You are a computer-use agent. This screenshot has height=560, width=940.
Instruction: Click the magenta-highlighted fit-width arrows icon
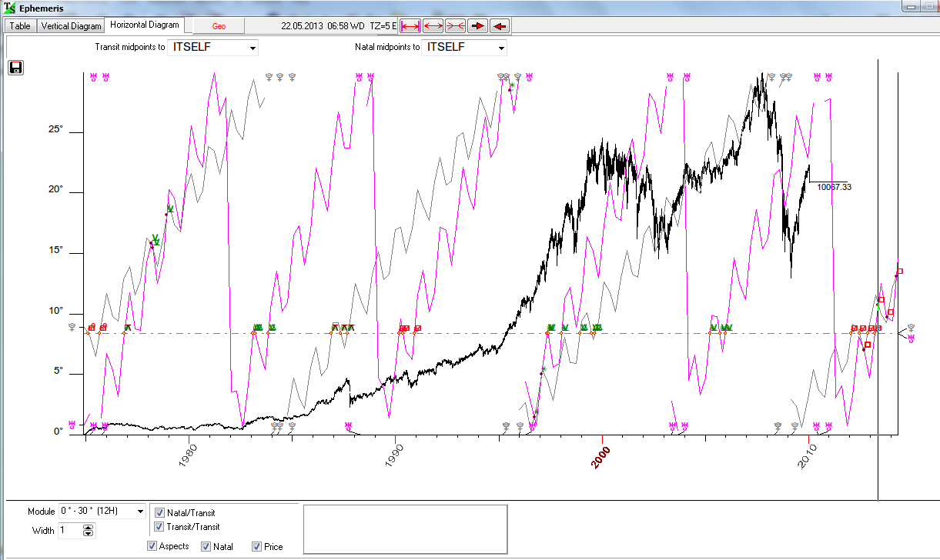click(x=410, y=26)
